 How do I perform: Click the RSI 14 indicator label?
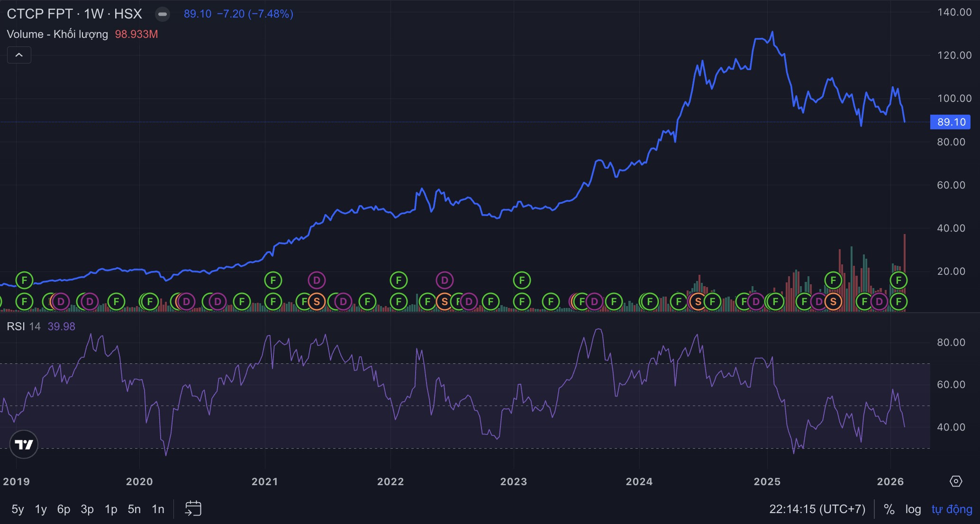click(x=23, y=326)
